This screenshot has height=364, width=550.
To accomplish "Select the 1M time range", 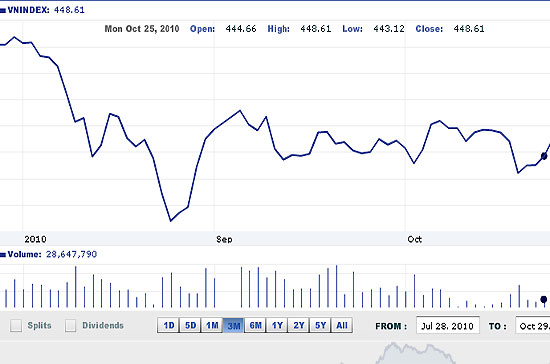I will pyautogui.click(x=212, y=325).
